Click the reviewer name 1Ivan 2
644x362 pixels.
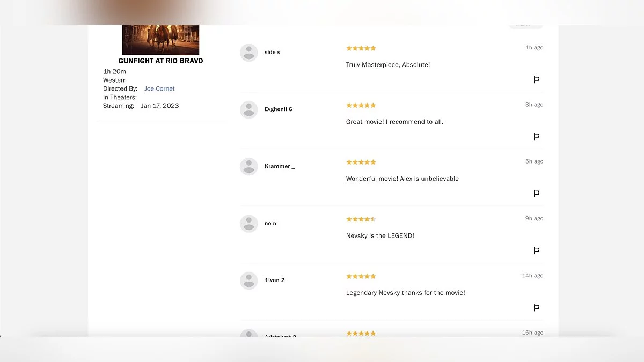click(x=274, y=280)
